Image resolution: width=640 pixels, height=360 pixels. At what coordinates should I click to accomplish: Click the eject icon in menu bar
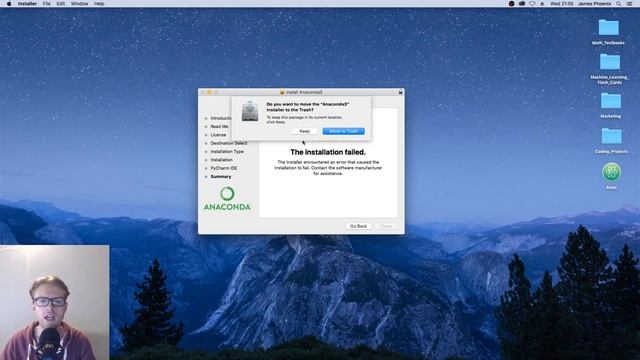coord(542,4)
